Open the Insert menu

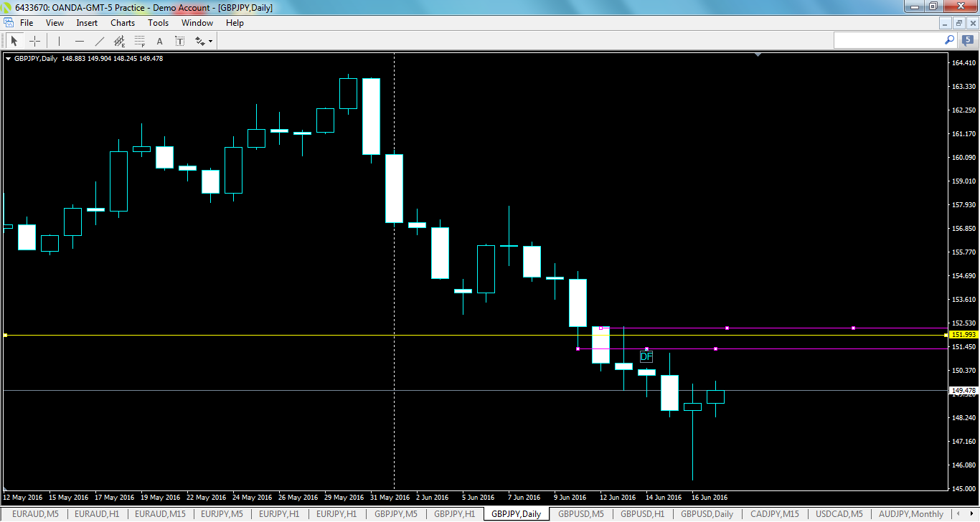click(86, 22)
